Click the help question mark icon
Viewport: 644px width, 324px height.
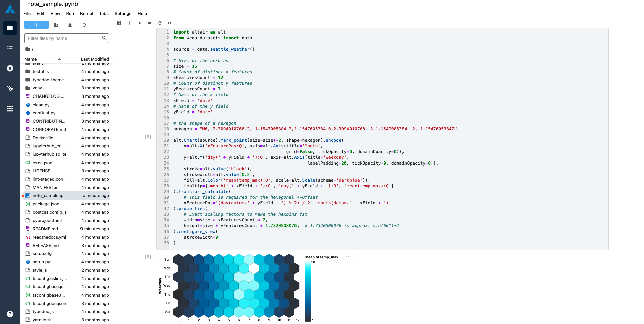coord(10,314)
